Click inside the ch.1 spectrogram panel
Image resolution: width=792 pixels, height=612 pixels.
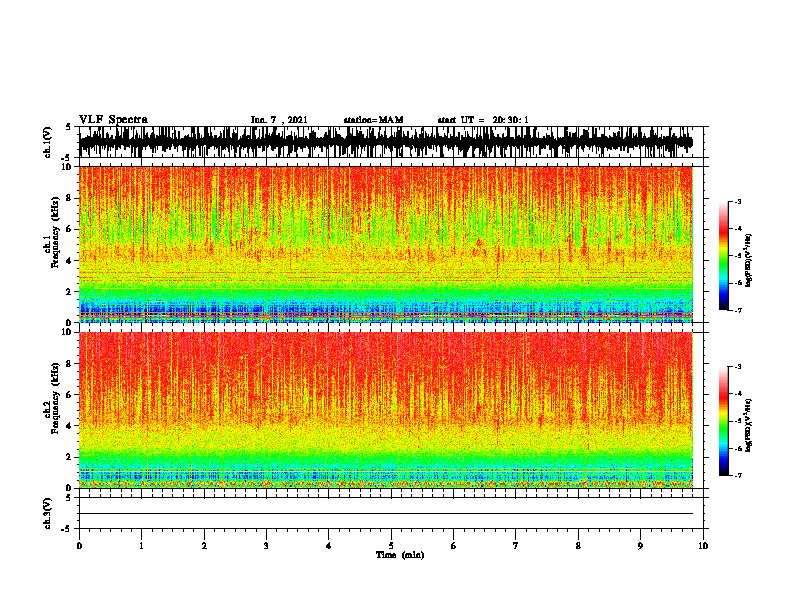coord(386,244)
